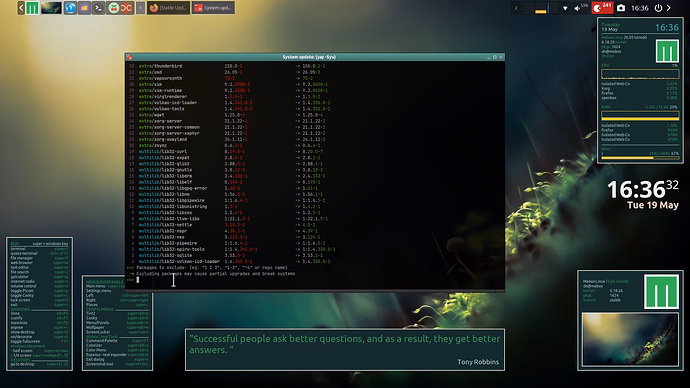
Task: Click the Mabox logo in top-right Conky panel
Action: click(x=667, y=51)
